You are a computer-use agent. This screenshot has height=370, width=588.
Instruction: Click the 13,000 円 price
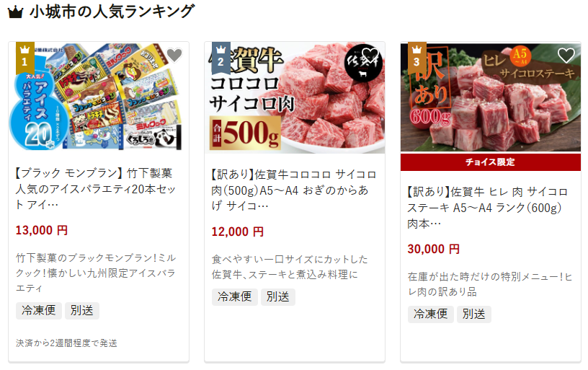coord(42,230)
